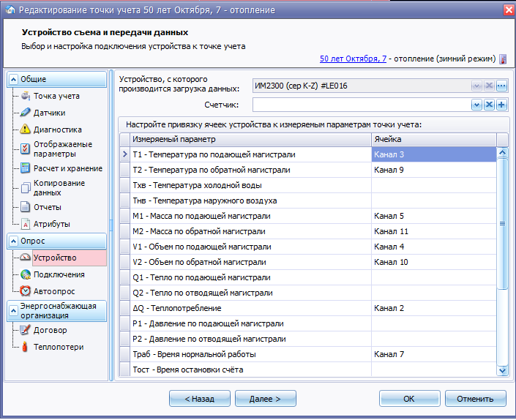Click row selector of T1 row

[x=124, y=154]
